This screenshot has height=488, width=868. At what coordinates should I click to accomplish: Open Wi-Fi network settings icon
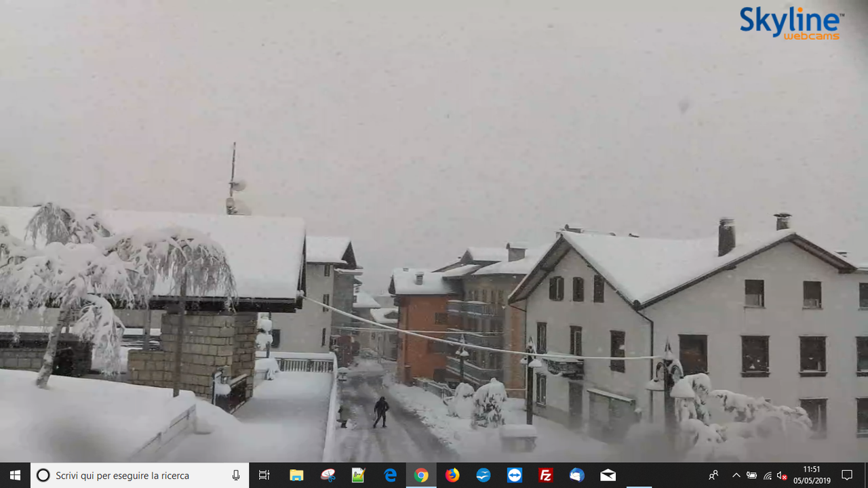point(768,475)
